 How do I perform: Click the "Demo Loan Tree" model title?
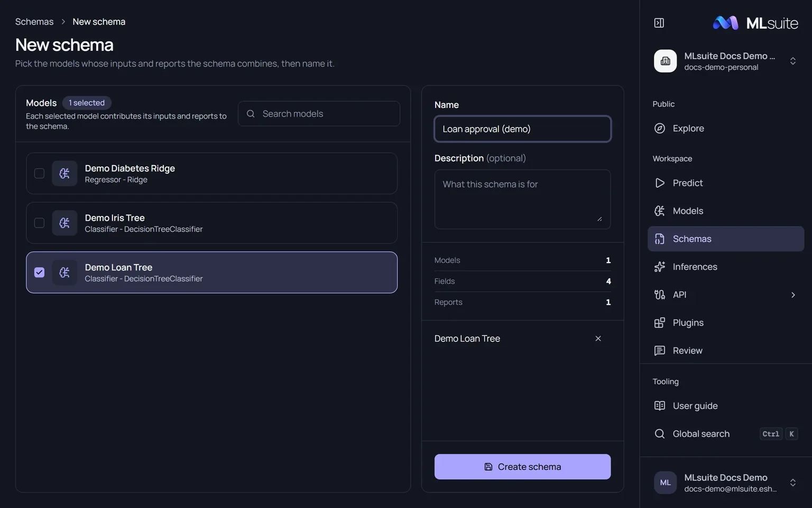pos(118,267)
